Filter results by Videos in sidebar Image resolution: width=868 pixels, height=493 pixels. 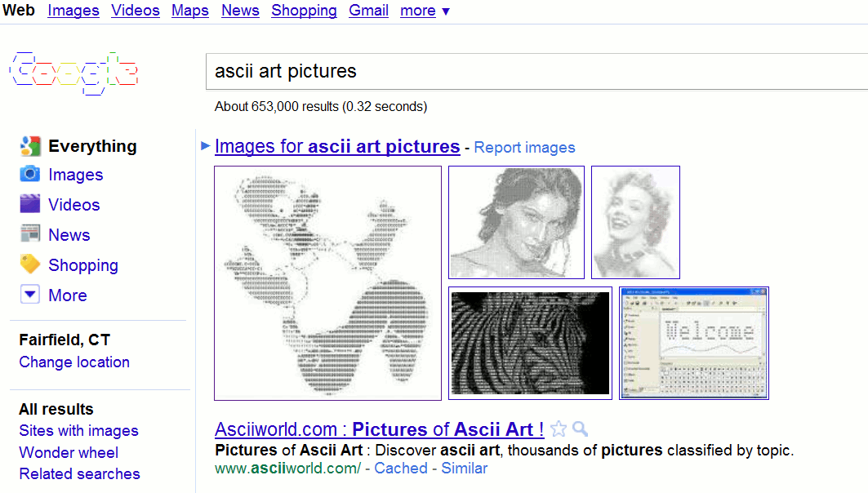pos(74,205)
